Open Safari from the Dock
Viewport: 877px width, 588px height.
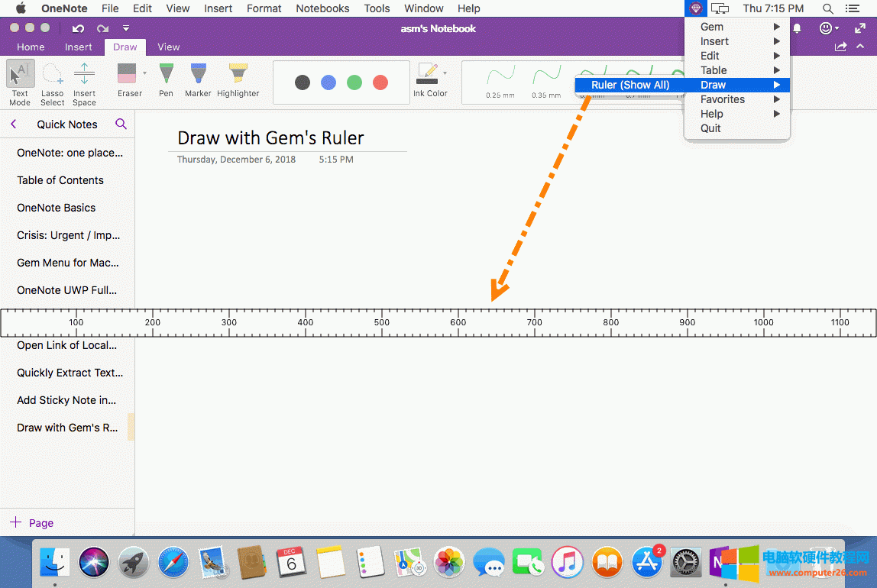(x=173, y=564)
